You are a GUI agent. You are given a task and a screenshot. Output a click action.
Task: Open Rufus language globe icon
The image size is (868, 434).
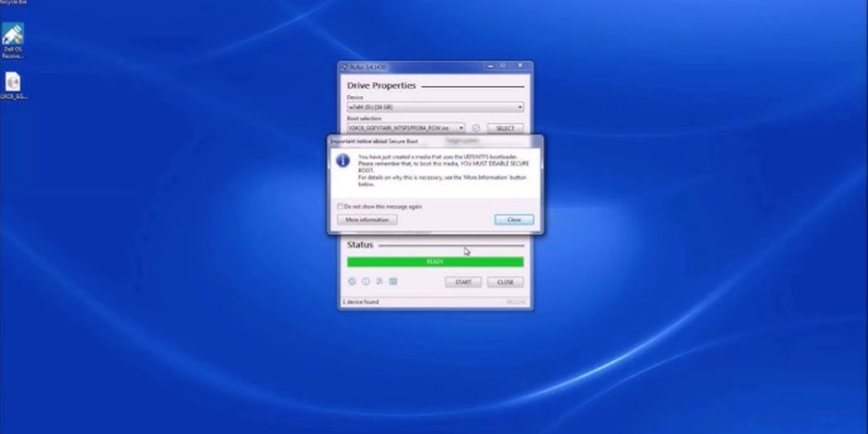tap(352, 282)
